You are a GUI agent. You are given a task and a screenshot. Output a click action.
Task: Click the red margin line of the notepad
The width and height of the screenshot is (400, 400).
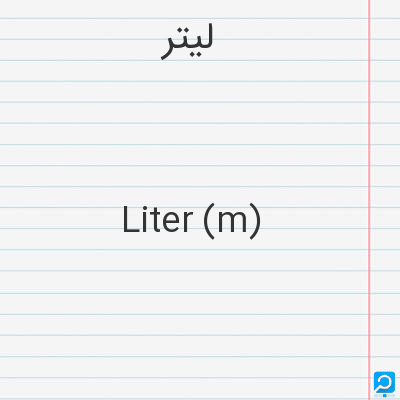pyautogui.click(x=369, y=200)
